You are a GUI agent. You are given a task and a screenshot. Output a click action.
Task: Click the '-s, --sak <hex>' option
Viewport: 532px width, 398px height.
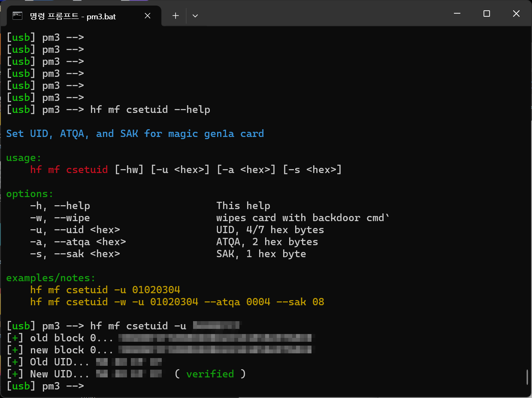(x=75, y=254)
